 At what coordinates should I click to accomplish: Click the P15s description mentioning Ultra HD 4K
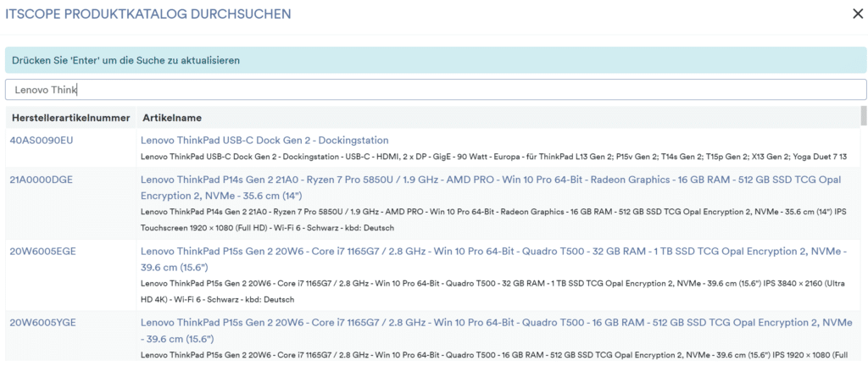tap(492, 291)
